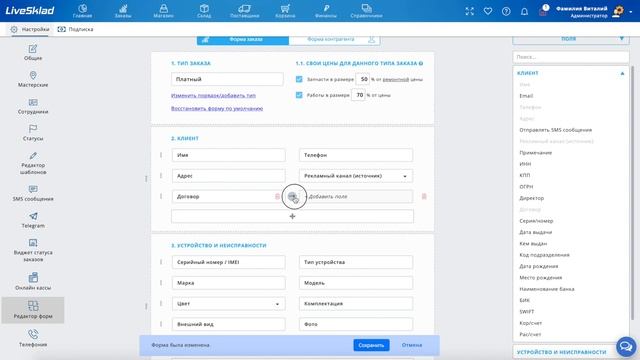The width and height of the screenshot is (640, 360).
Task: Click the Сохранить button
Action: [371, 345]
